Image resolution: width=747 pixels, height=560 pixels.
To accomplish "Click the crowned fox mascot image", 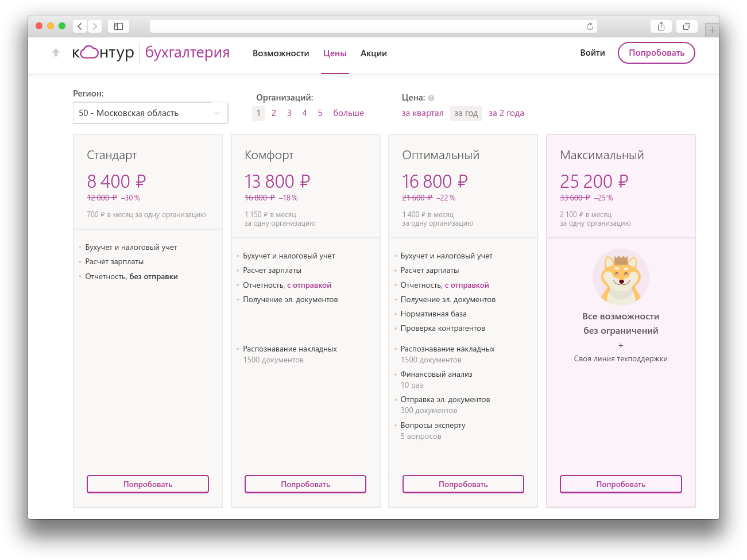I will pos(621,277).
